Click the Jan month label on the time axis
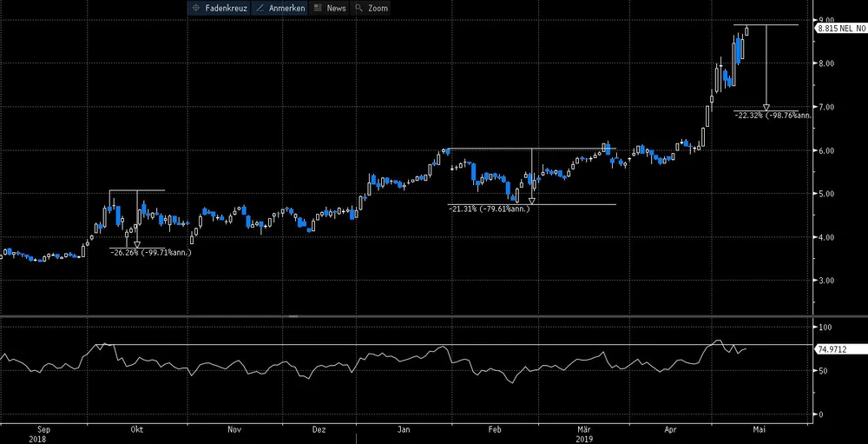 (x=404, y=429)
